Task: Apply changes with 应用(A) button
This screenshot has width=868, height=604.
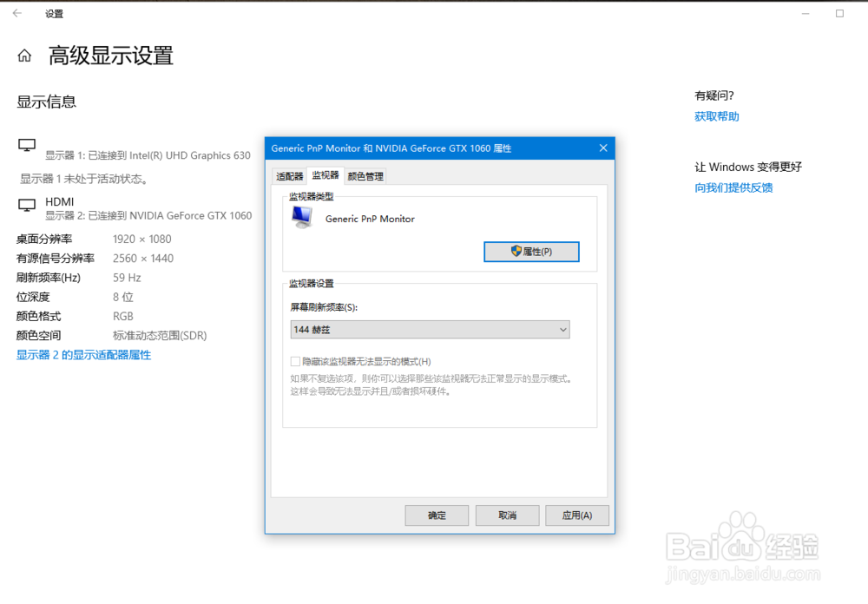Action: pyautogui.click(x=577, y=515)
